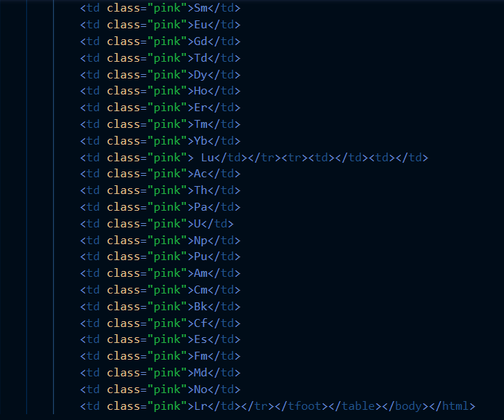Click the opening tr tag after Lu

pyautogui.click(x=295, y=158)
